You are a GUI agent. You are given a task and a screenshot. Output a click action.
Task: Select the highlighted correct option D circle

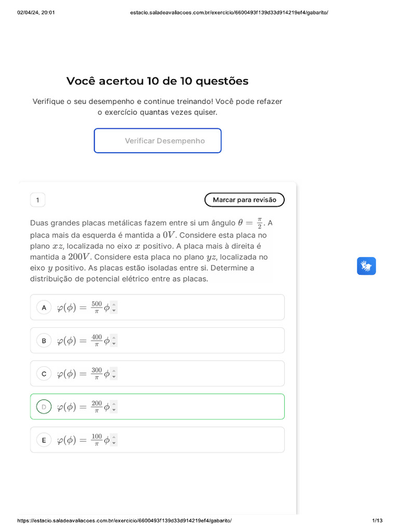(x=44, y=407)
